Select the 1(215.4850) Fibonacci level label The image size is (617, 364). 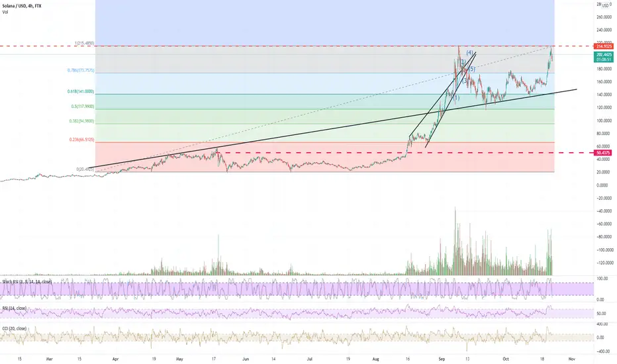85,43
